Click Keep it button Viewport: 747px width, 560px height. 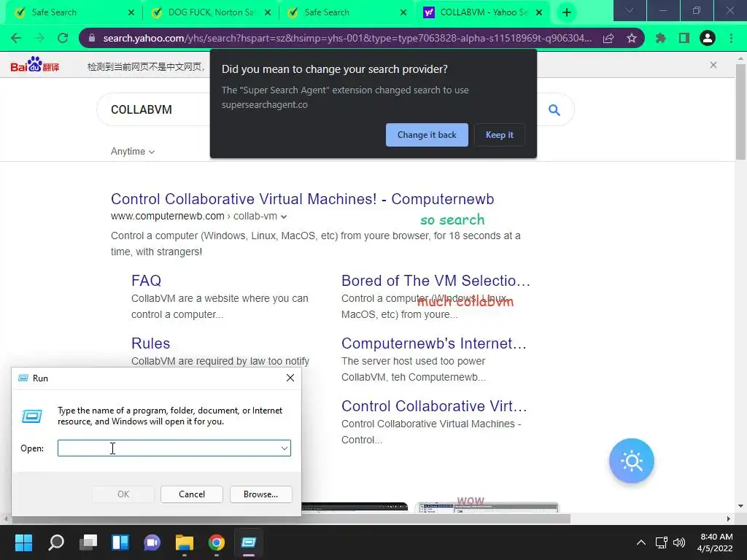[x=499, y=135]
